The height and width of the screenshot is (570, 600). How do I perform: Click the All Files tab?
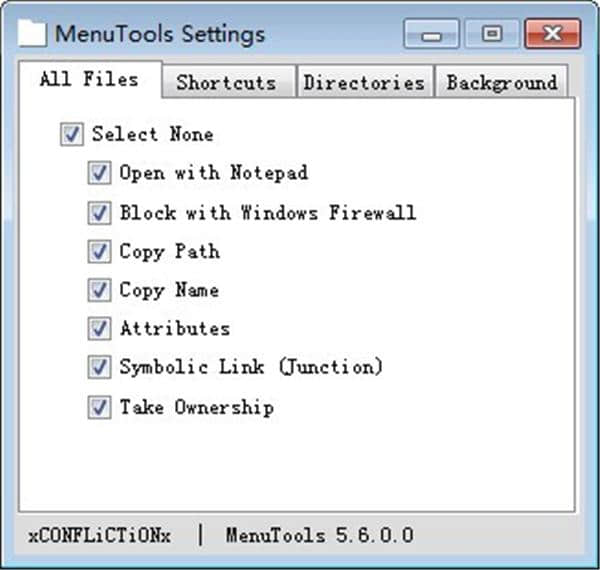coord(88,80)
